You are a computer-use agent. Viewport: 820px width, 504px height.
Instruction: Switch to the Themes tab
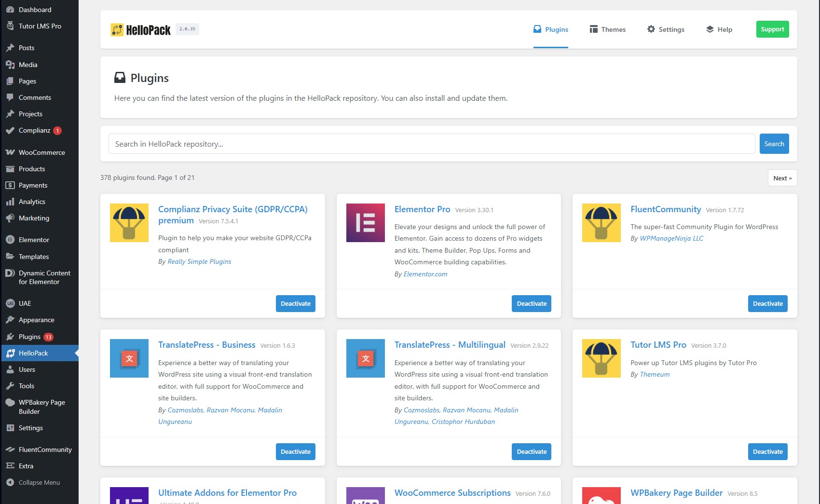[x=607, y=29]
